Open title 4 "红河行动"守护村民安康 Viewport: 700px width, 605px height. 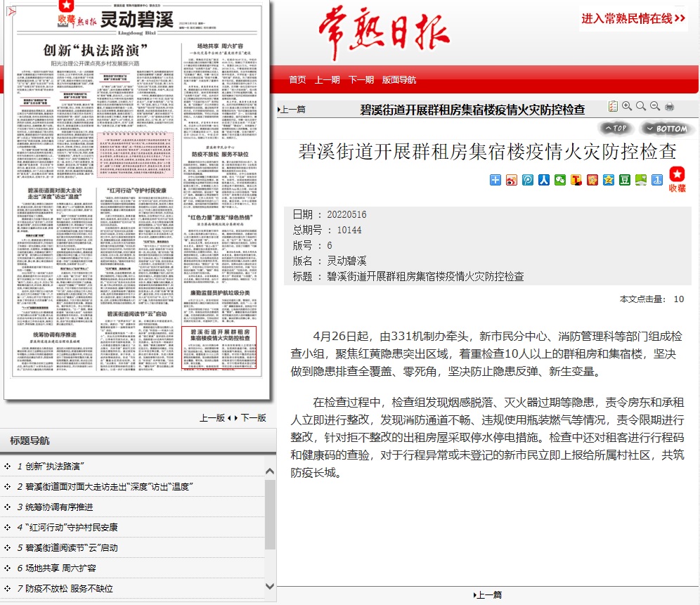(67, 527)
